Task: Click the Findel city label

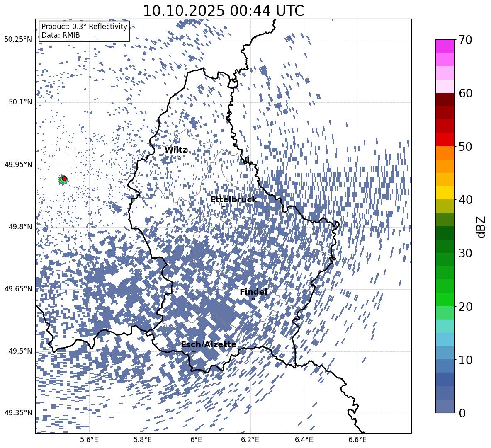Action: tap(253, 292)
